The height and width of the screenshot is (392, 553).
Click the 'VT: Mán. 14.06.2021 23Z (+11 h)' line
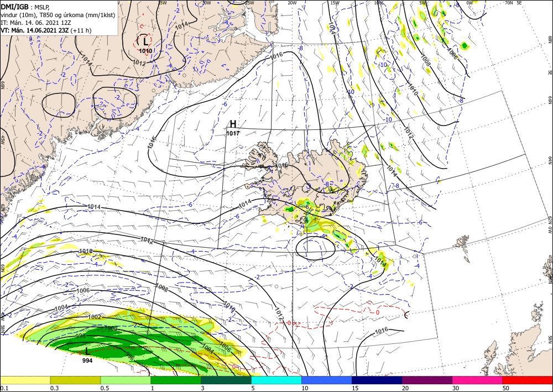pos(46,30)
